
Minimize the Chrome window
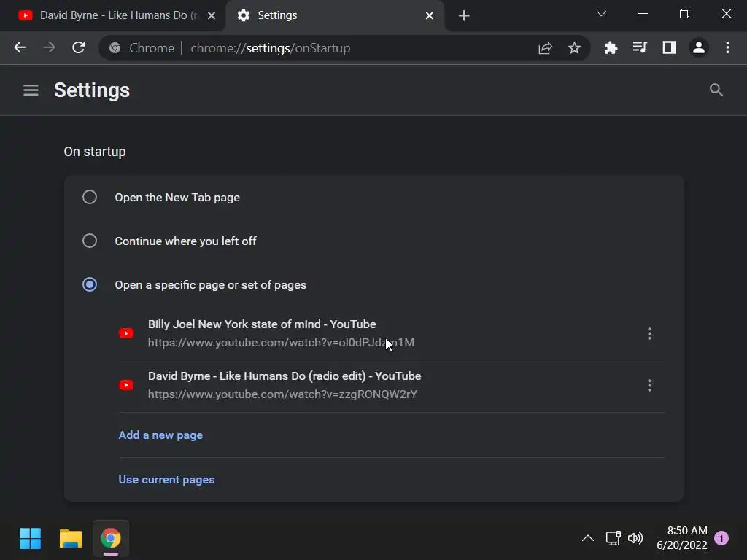coord(643,14)
